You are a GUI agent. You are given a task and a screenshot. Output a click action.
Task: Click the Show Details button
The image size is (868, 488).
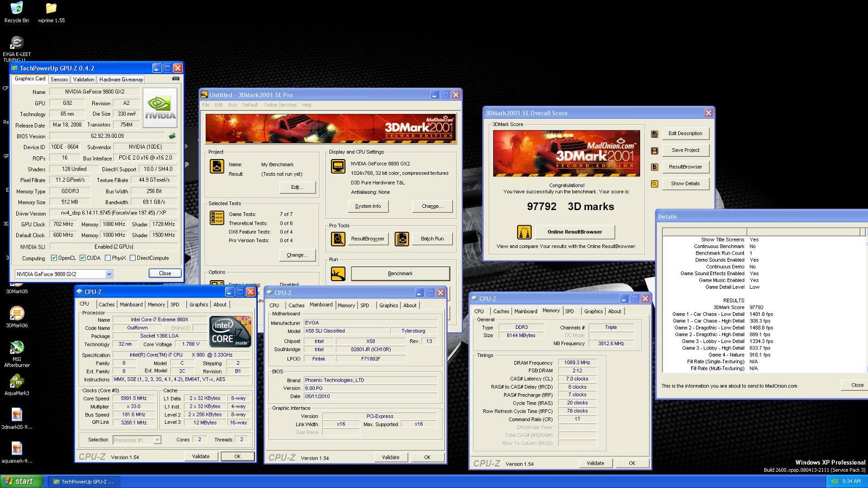click(685, 183)
